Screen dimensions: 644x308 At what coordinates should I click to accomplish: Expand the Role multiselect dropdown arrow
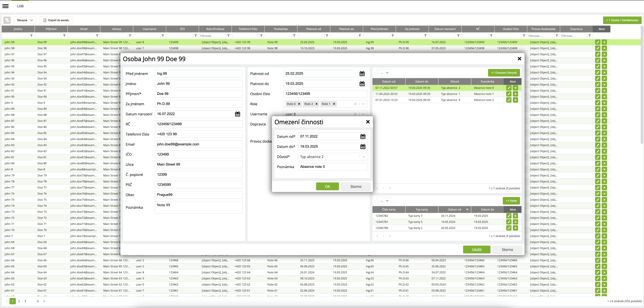pyautogui.click(x=363, y=104)
